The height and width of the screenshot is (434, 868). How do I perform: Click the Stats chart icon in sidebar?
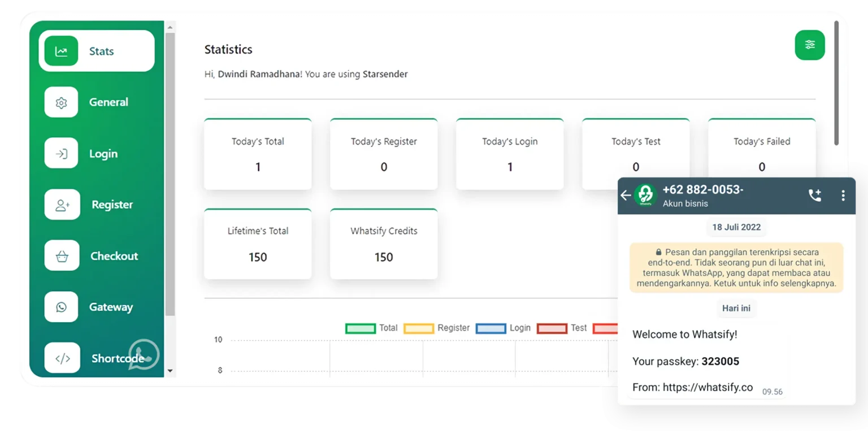(x=61, y=51)
